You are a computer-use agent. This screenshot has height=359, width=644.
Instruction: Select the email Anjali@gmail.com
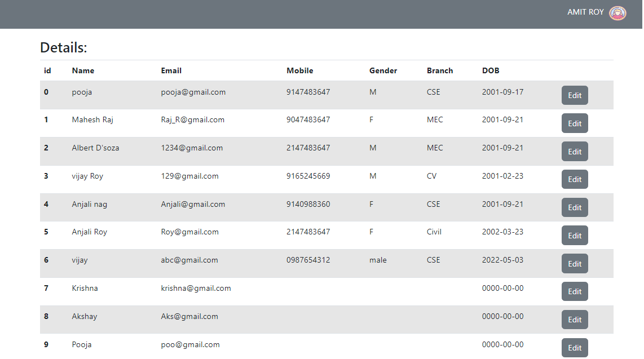coord(193,205)
